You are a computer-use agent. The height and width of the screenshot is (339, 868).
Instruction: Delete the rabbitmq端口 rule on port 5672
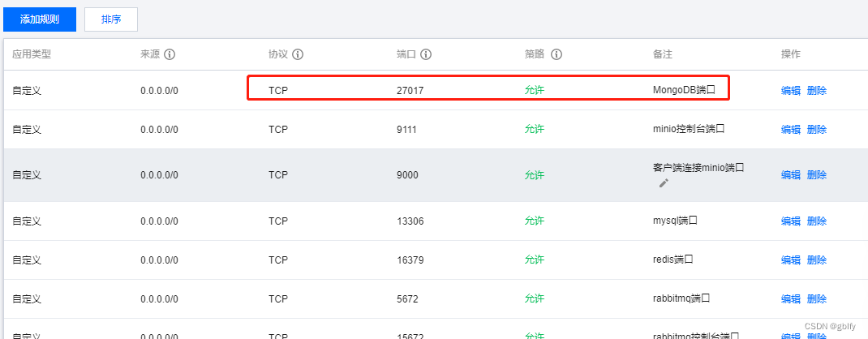click(817, 299)
